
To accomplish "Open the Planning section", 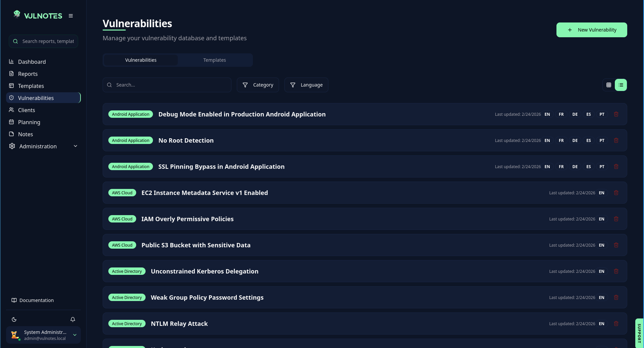I will pos(43,122).
